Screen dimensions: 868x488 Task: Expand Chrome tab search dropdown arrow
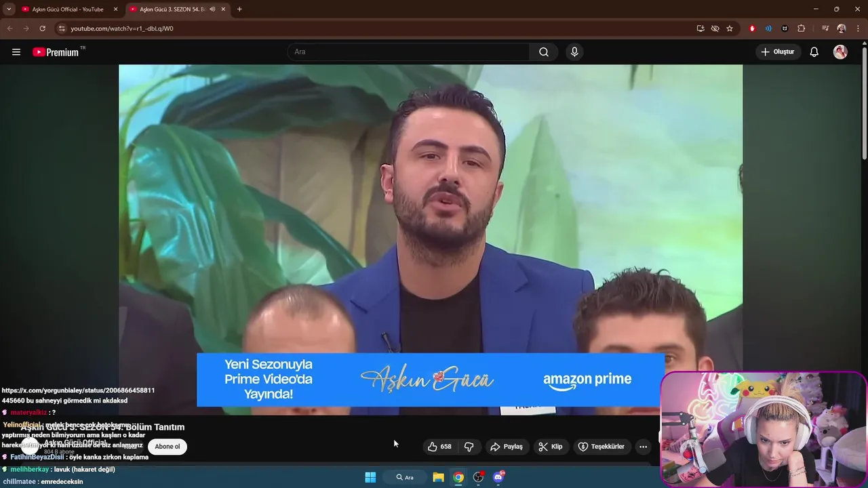9,9
